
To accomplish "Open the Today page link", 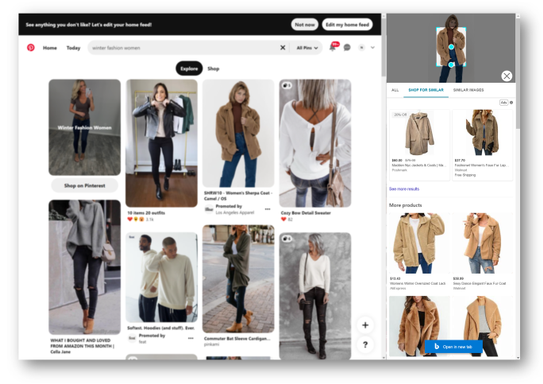I will point(73,48).
